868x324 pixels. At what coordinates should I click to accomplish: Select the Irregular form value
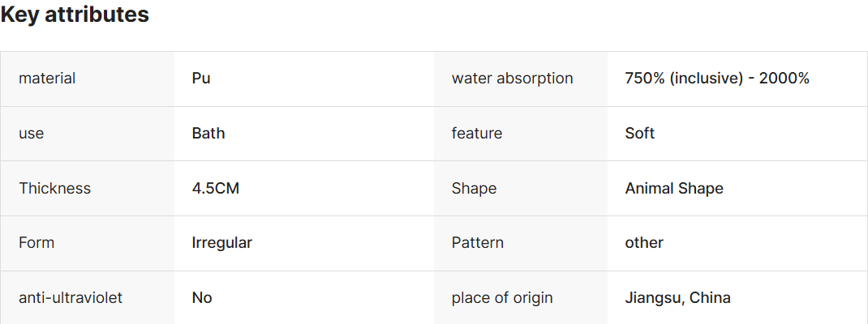pos(221,243)
